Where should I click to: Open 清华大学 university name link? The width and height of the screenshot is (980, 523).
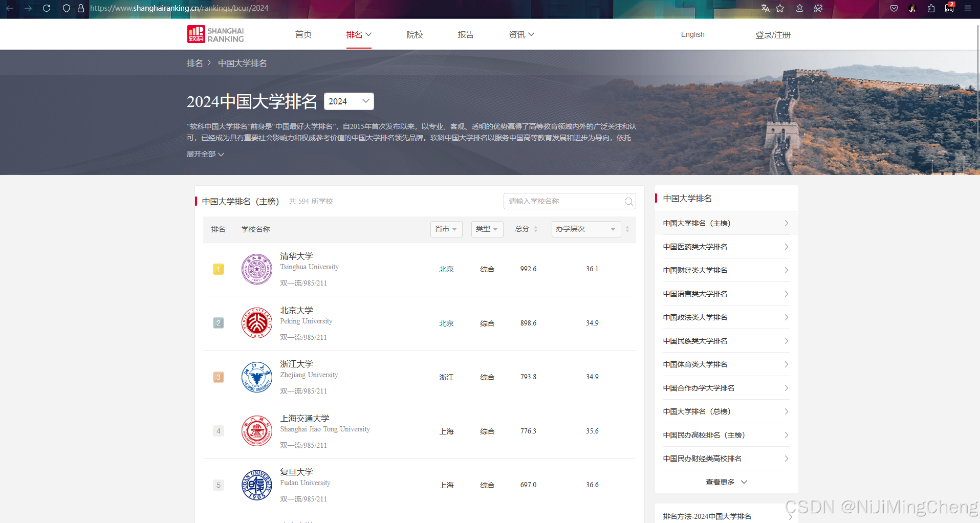coord(296,256)
